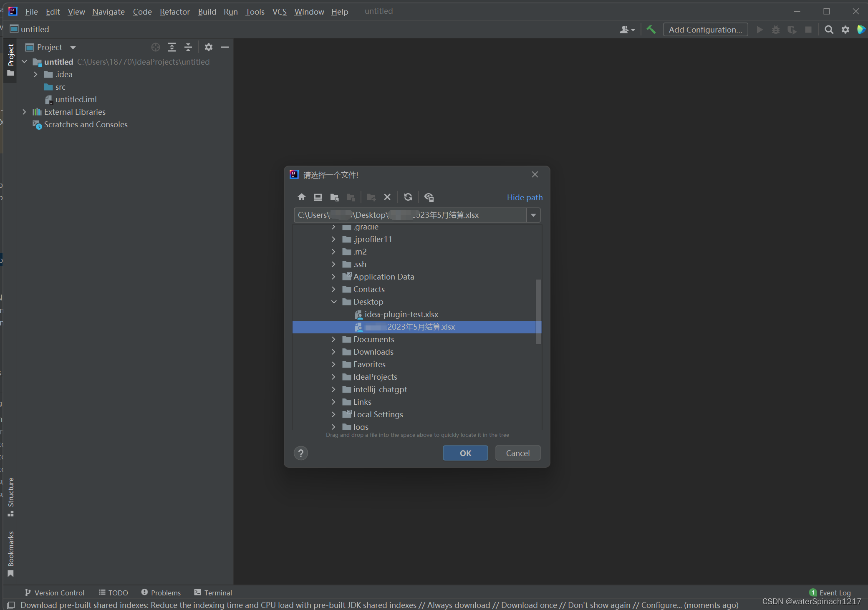Expand the Documents folder

(x=334, y=339)
